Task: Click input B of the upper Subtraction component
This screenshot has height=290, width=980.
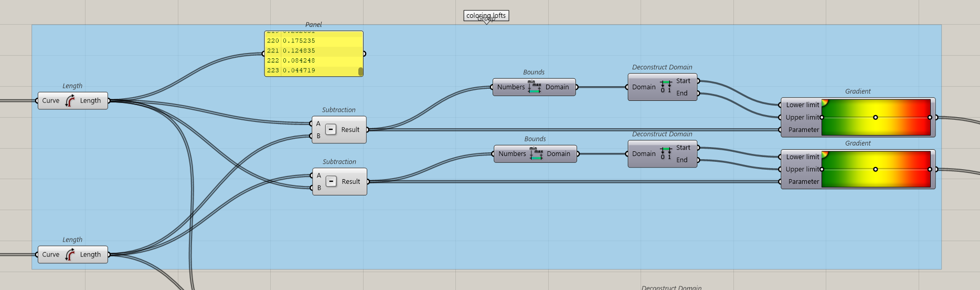Action: click(318, 136)
